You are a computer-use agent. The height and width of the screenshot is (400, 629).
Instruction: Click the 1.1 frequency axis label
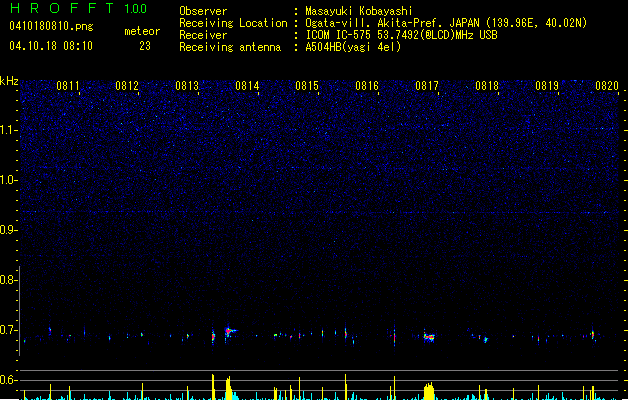[8, 130]
